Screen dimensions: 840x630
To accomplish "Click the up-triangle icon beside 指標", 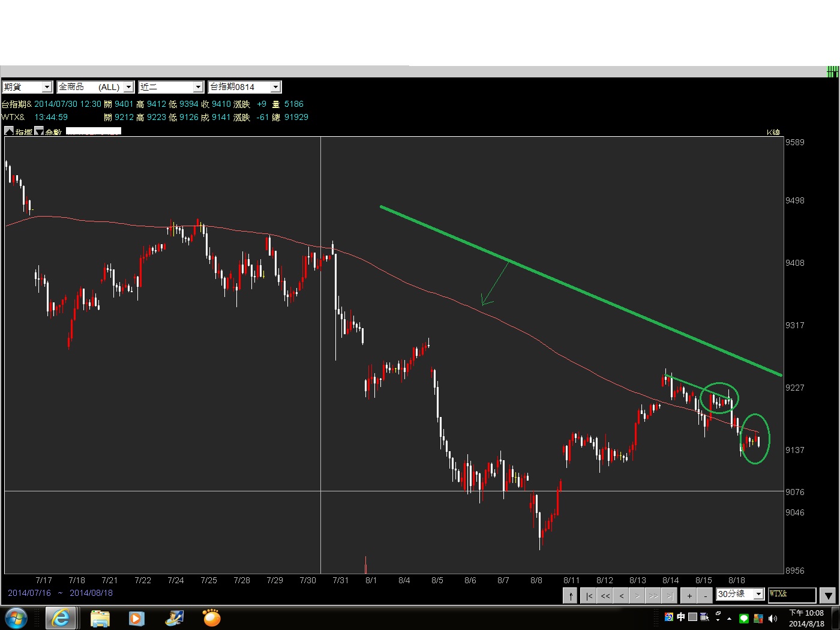I will [x=9, y=131].
